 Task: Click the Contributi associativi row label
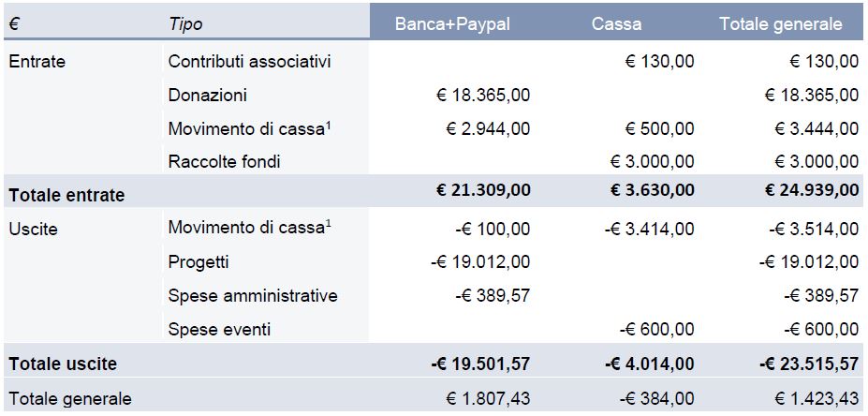(x=250, y=62)
